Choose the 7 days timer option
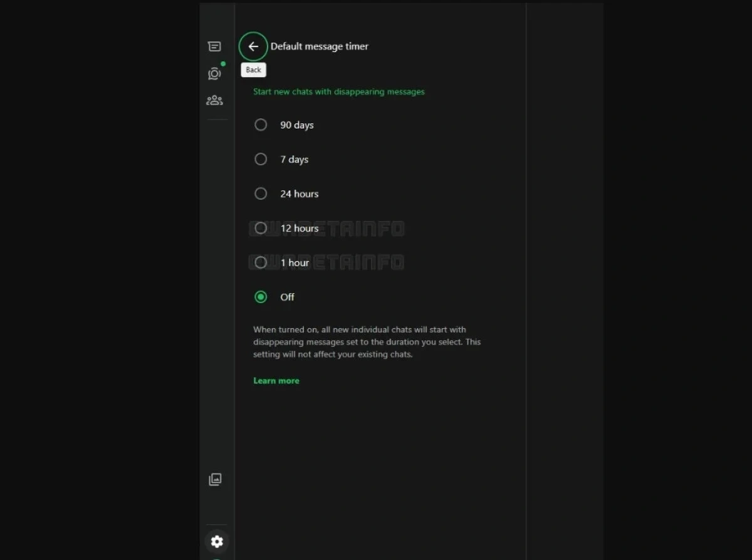Viewport: 752px width, 560px height. coord(261,159)
